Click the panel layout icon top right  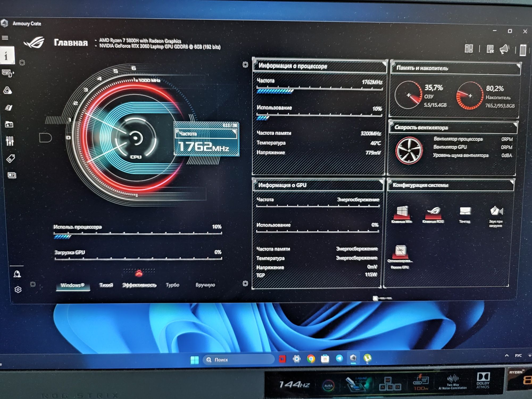469,49
